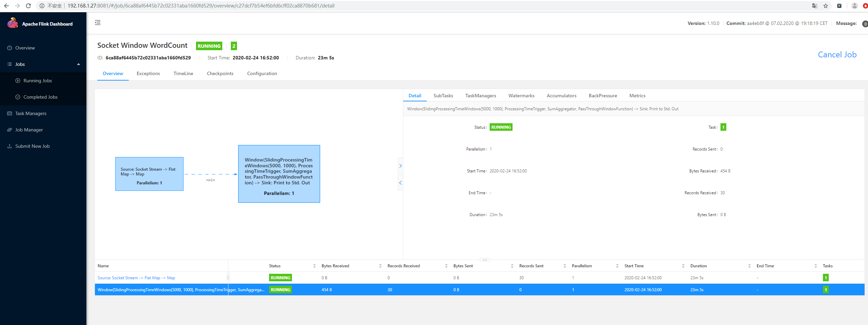
Task: Cancel the running job
Action: (x=837, y=55)
